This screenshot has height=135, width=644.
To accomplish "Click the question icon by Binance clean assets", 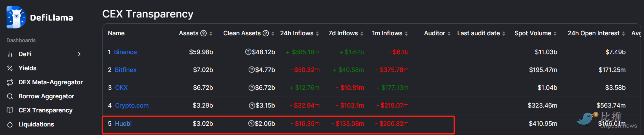I will pyautogui.click(x=248, y=52).
